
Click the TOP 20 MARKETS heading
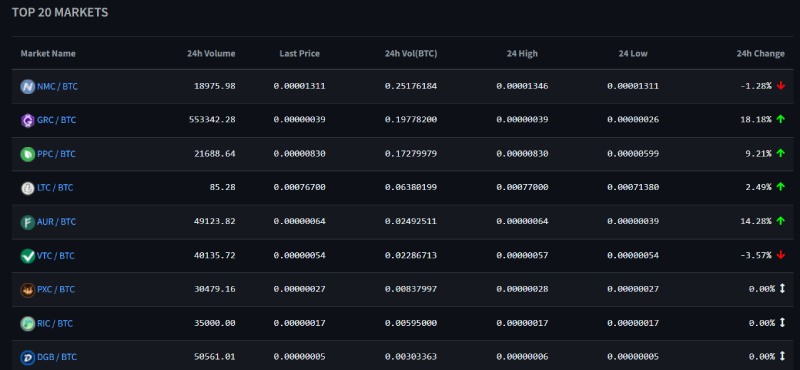click(60, 12)
